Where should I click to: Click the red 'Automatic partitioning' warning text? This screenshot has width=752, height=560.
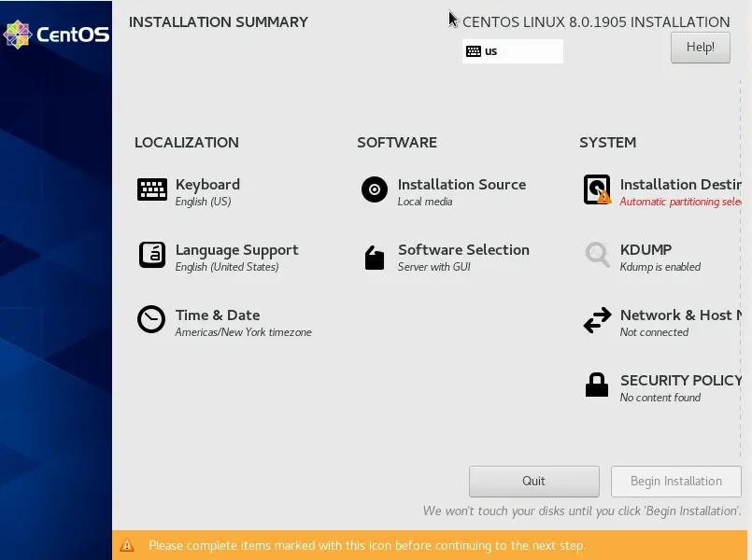(681, 202)
